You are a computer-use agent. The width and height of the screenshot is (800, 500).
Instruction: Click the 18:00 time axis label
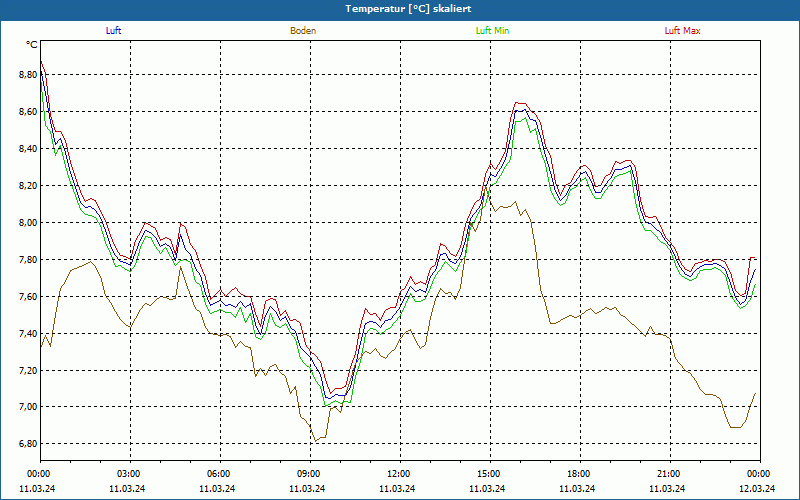[x=580, y=474]
